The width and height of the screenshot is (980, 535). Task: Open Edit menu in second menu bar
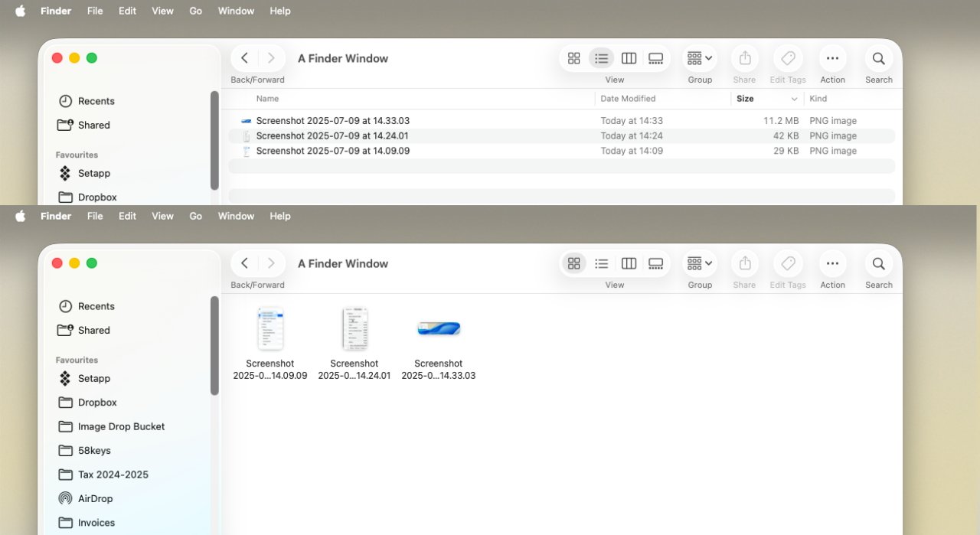click(127, 216)
